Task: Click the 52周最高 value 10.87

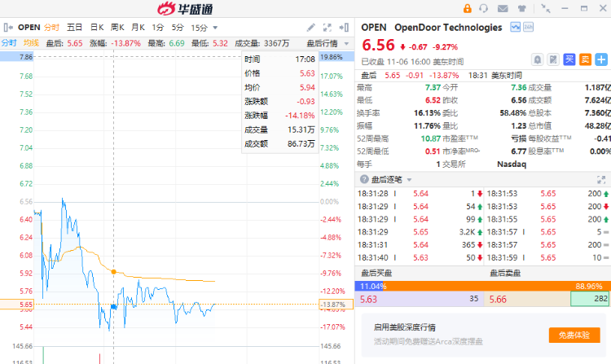Action: click(x=431, y=138)
